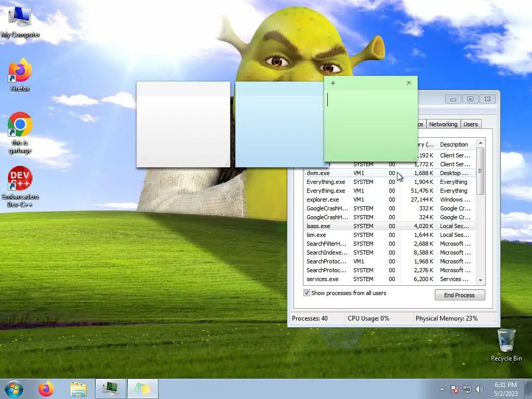Switch to the Sticky Notes taskbar button
Screen dimensions: 532x399
[143, 389]
